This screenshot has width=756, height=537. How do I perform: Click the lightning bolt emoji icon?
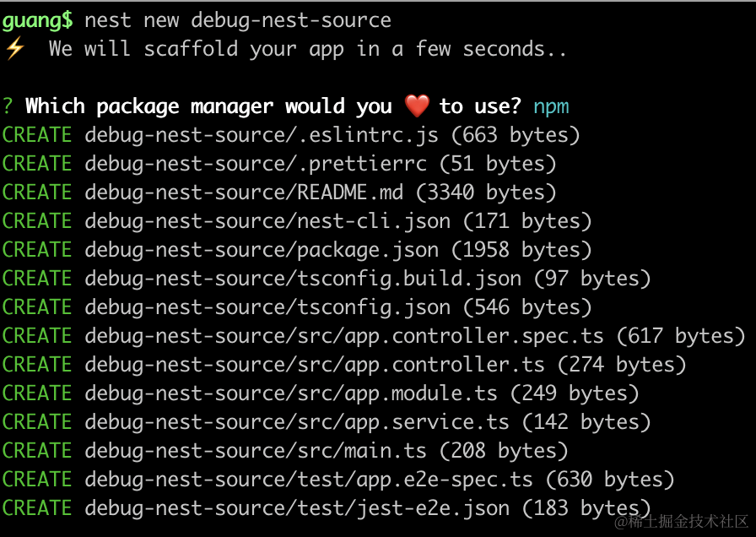click(14, 48)
